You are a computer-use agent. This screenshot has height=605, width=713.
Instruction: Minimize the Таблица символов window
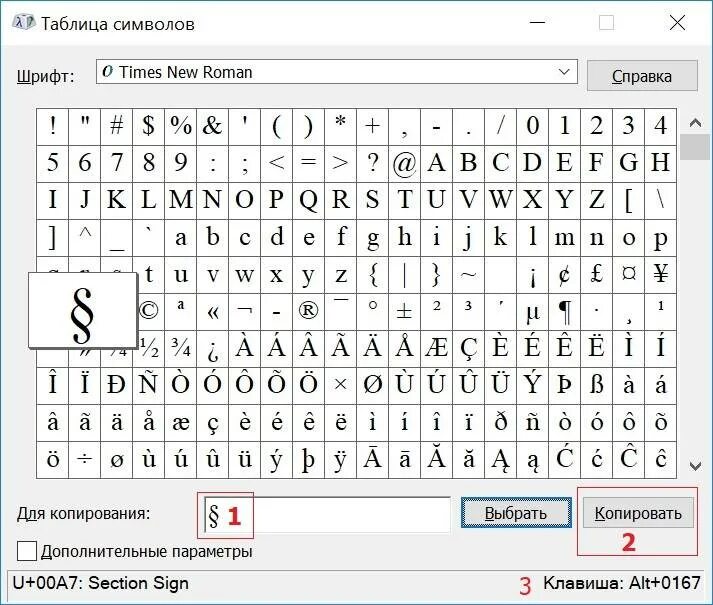[x=537, y=22]
